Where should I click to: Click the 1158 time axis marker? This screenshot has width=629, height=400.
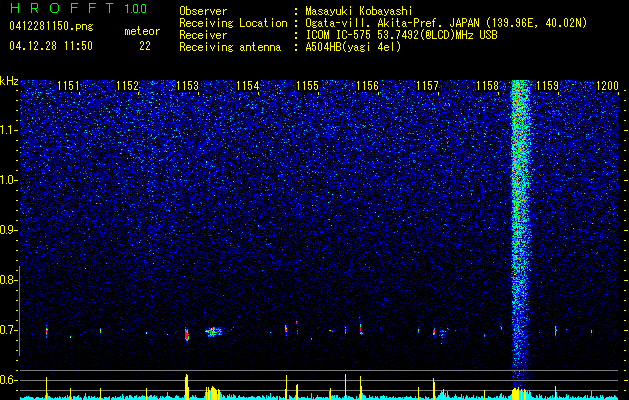click(x=487, y=86)
